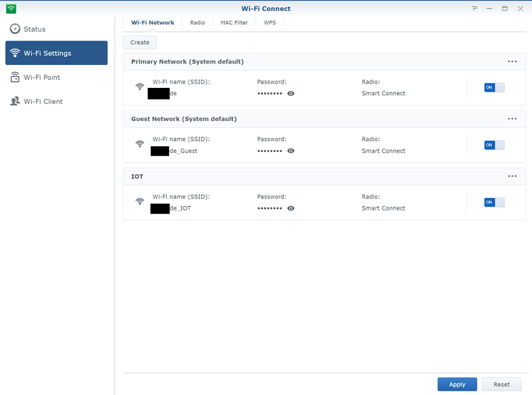Open the Wi-Fi Point section
Screen dimensions: 532x395
tap(41, 78)
